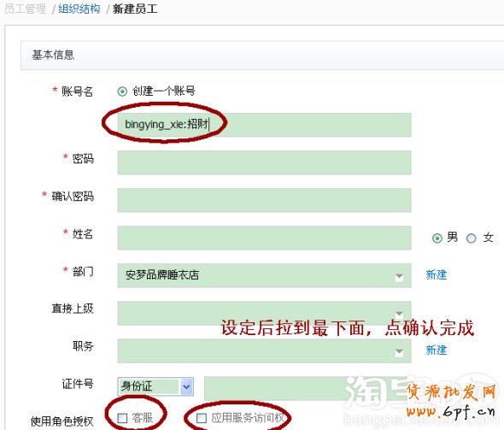Click the 基本信息 section header
Screen dimensions: 504x430
262,55
